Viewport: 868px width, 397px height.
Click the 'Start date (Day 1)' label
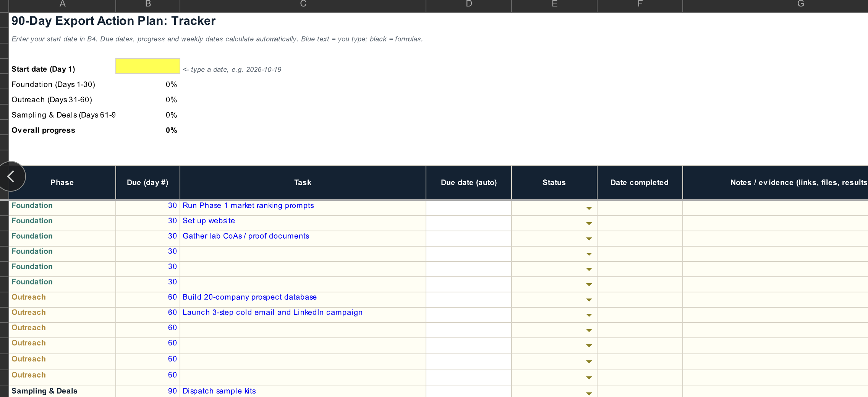point(43,69)
